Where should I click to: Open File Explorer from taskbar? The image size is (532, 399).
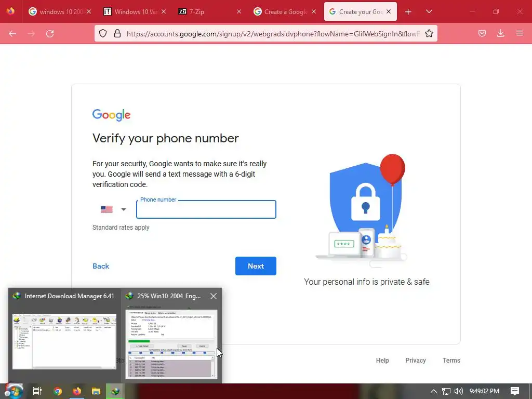96,391
